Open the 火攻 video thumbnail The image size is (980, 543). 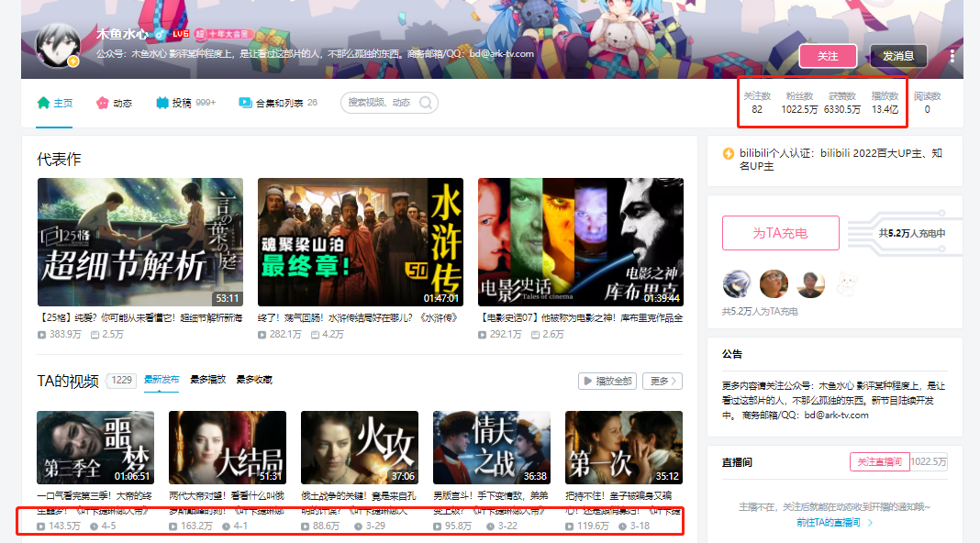(360, 448)
